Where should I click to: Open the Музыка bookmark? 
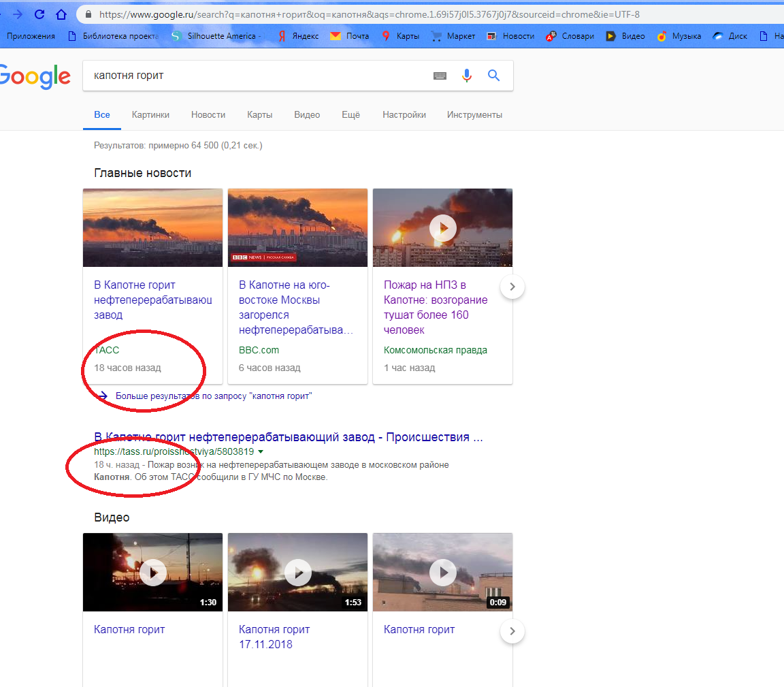[679, 36]
